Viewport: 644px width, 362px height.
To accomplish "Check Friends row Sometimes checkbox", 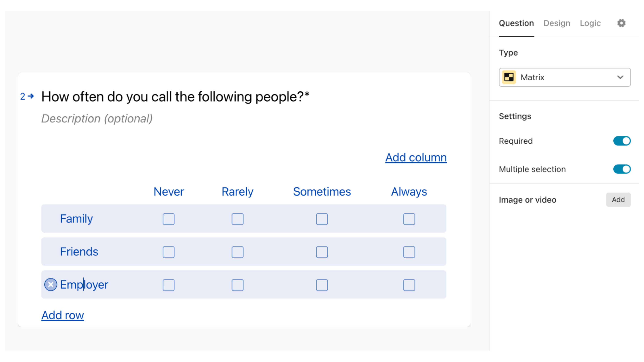I will (x=322, y=252).
